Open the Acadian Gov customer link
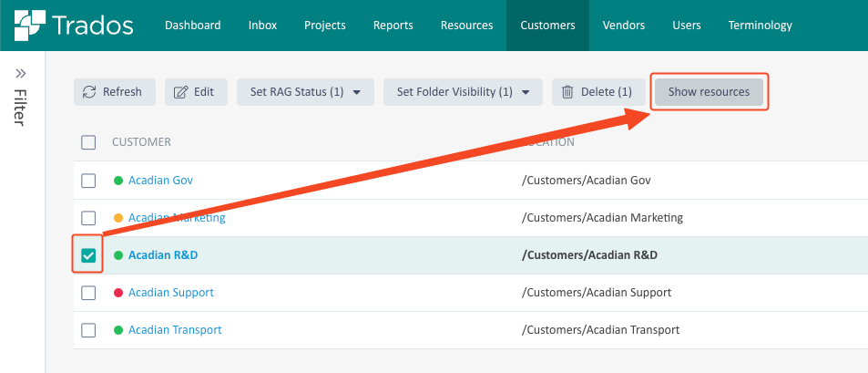The height and width of the screenshot is (373, 868). point(160,181)
